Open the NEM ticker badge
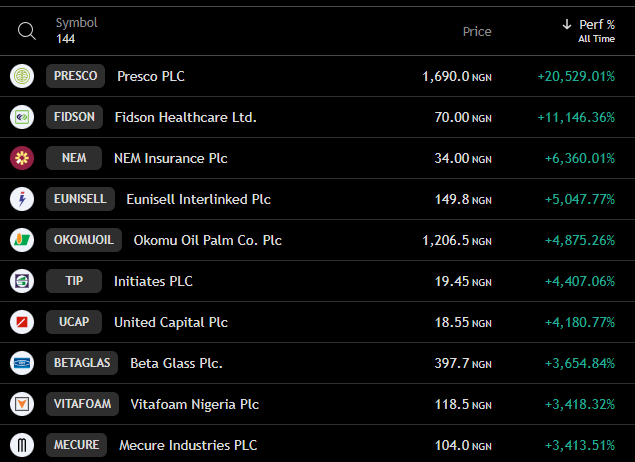The height and width of the screenshot is (462, 635). click(74, 158)
